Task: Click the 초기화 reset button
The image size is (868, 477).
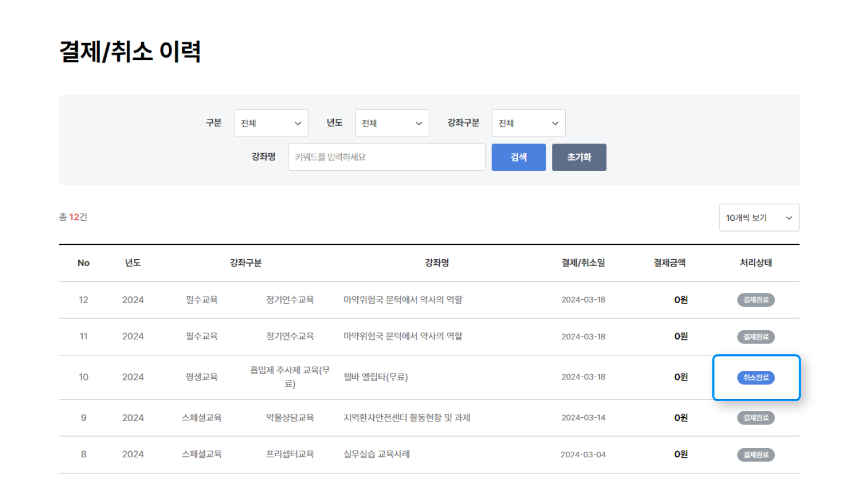Action: 579,157
